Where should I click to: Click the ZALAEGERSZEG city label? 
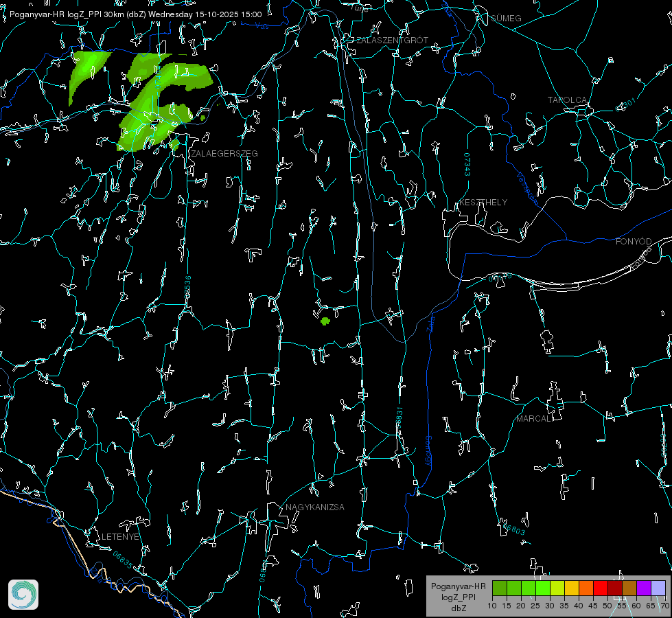coord(224,154)
